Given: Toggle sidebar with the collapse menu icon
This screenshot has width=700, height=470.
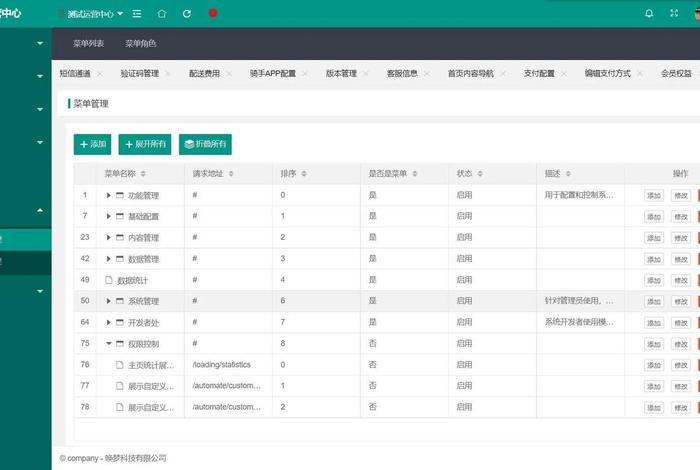Looking at the screenshot, I should pyautogui.click(x=136, y=14).
